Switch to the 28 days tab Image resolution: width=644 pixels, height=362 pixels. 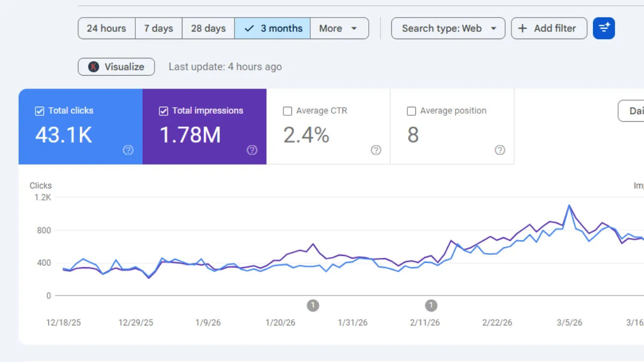(x=208, y=28)
